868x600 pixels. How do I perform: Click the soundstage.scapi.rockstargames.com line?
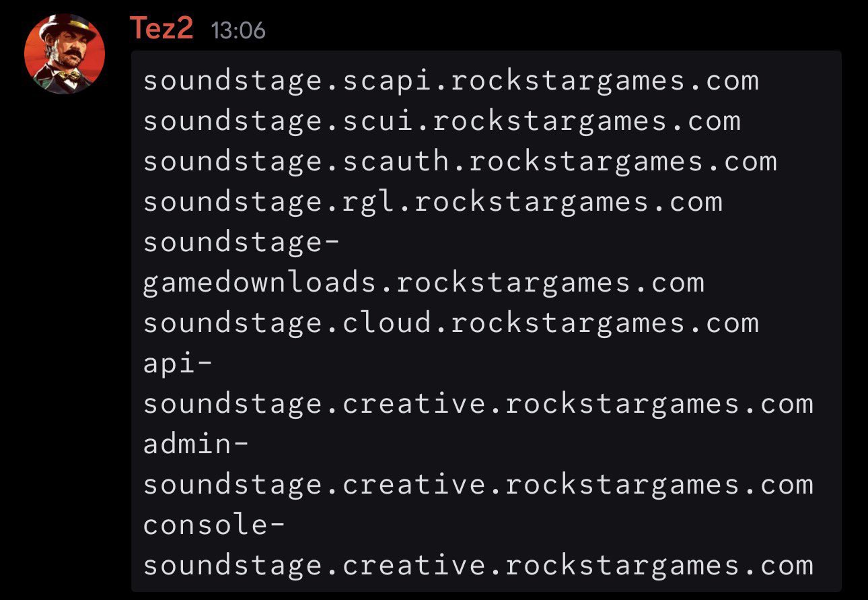pos(451,81)
